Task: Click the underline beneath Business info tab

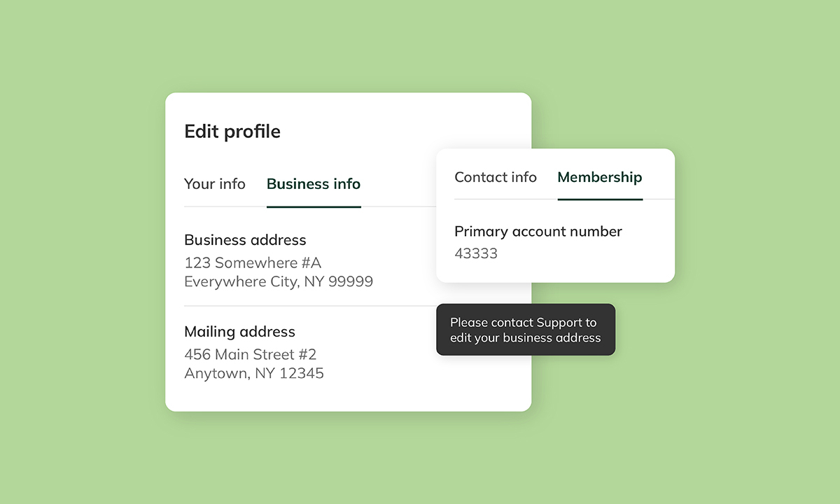Action: tap(314, 207)
